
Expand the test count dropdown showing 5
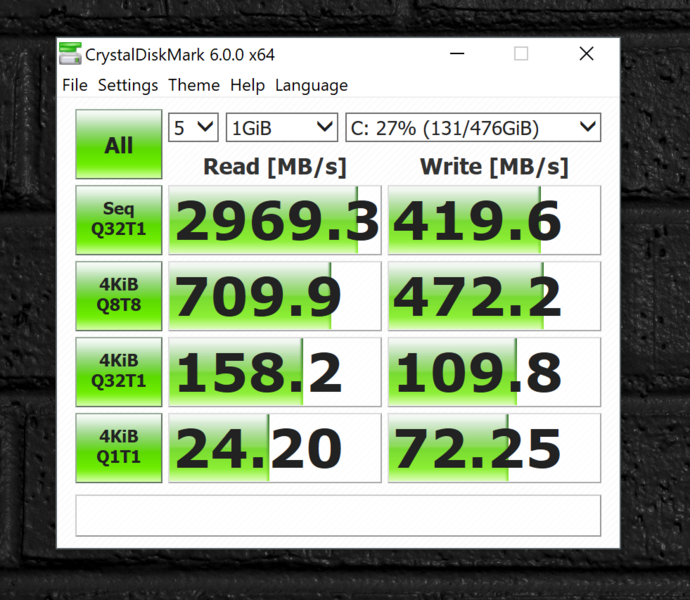193,128
